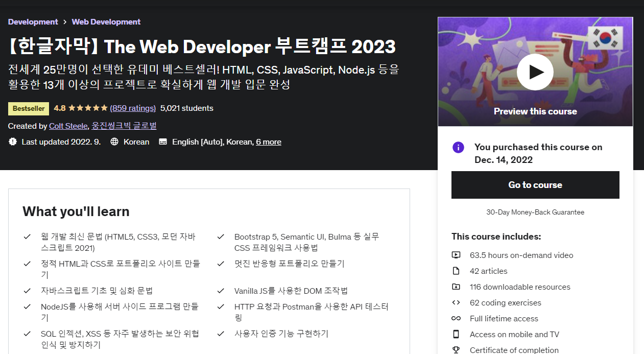The height and width of the screenshot is (354, 644).
Task: Click the last updated badge icon
Action: [13, 141]
